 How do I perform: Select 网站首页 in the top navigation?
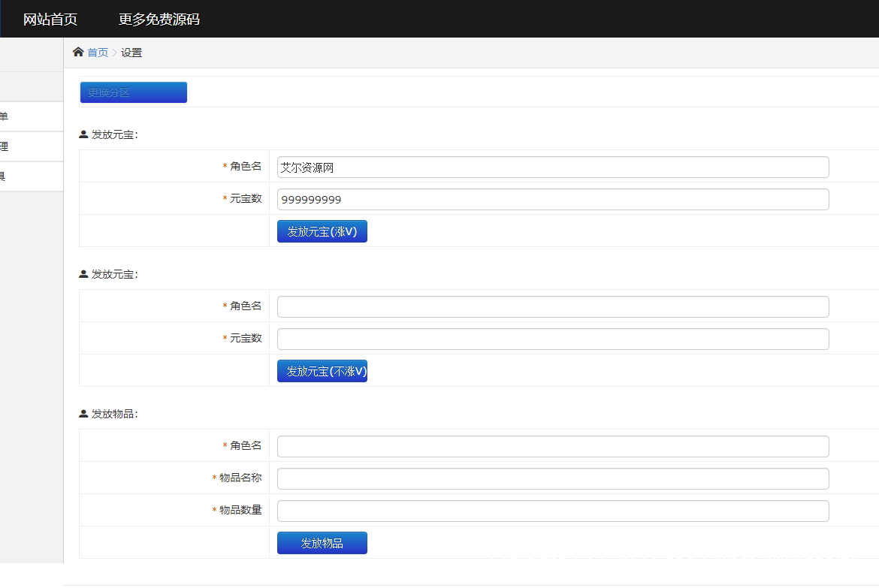point(50,18)
